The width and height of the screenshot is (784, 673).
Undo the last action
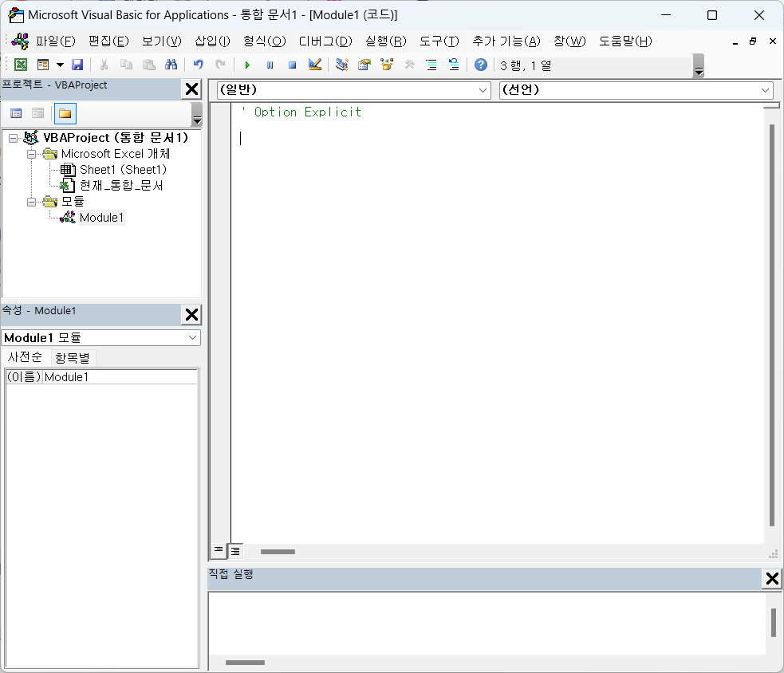(199, 65)
